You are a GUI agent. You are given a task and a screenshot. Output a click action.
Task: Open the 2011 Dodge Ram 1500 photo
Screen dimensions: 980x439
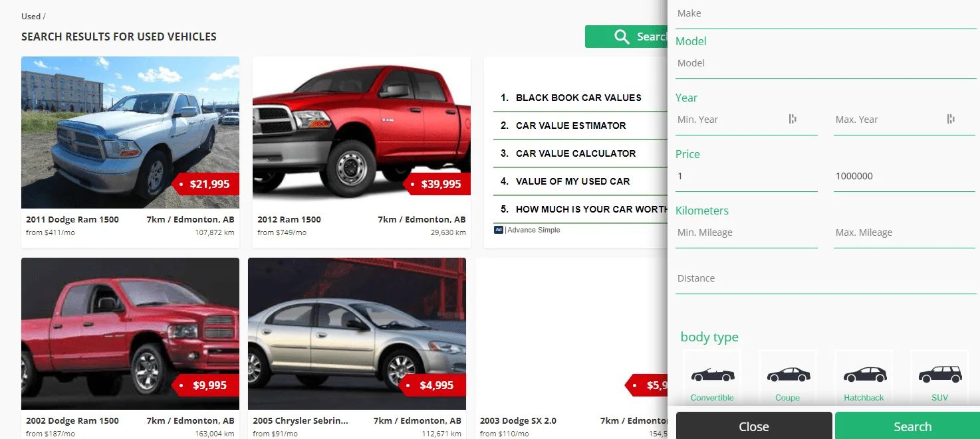(130, 132)
